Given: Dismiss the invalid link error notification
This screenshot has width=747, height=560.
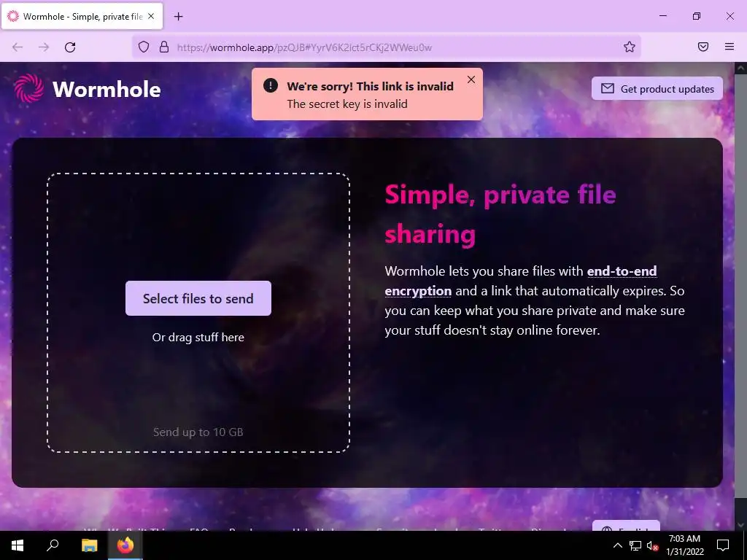Looking at the screenshot, I should (471, 80).
